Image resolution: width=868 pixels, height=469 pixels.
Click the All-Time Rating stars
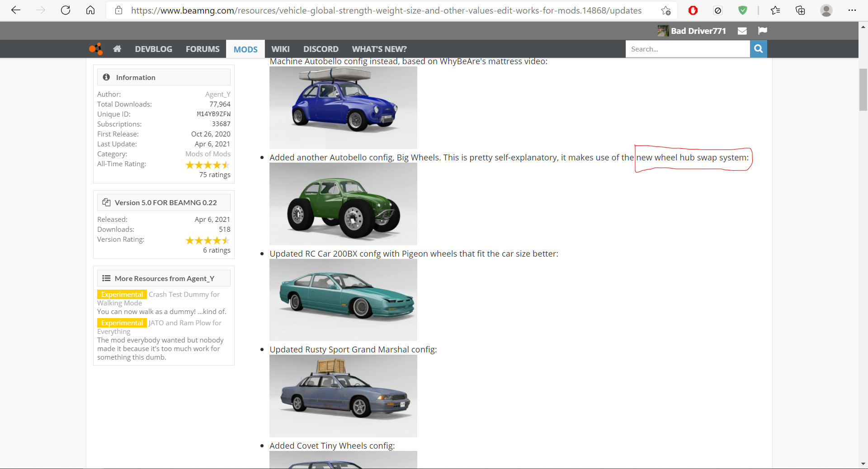pyautogui.click(x=208, y=165)
